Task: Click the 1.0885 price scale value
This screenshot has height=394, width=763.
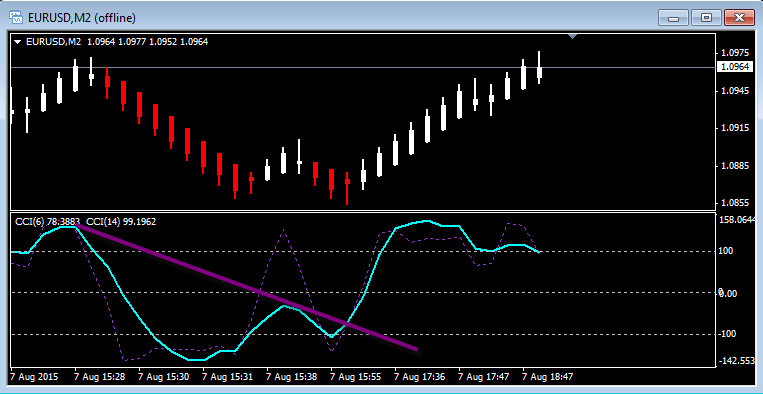Action: tap(735, 166)
